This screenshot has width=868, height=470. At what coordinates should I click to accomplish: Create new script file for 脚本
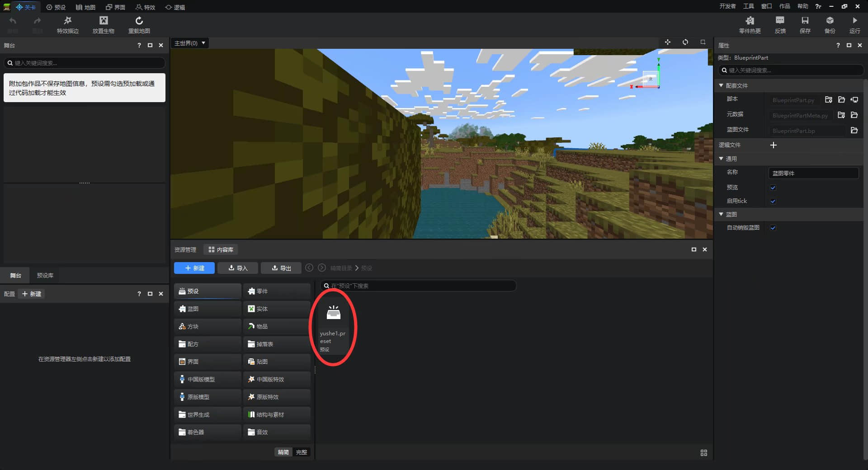(829, 100)
